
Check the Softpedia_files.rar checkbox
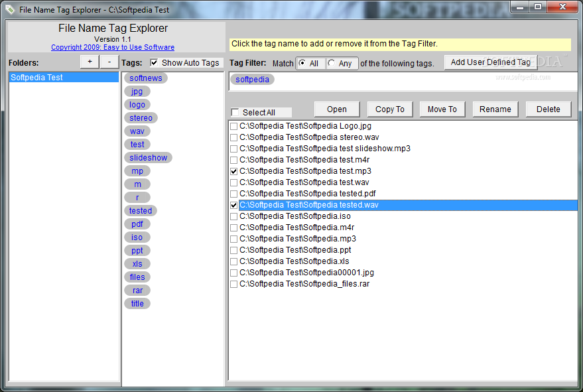[x=233, y=284]
